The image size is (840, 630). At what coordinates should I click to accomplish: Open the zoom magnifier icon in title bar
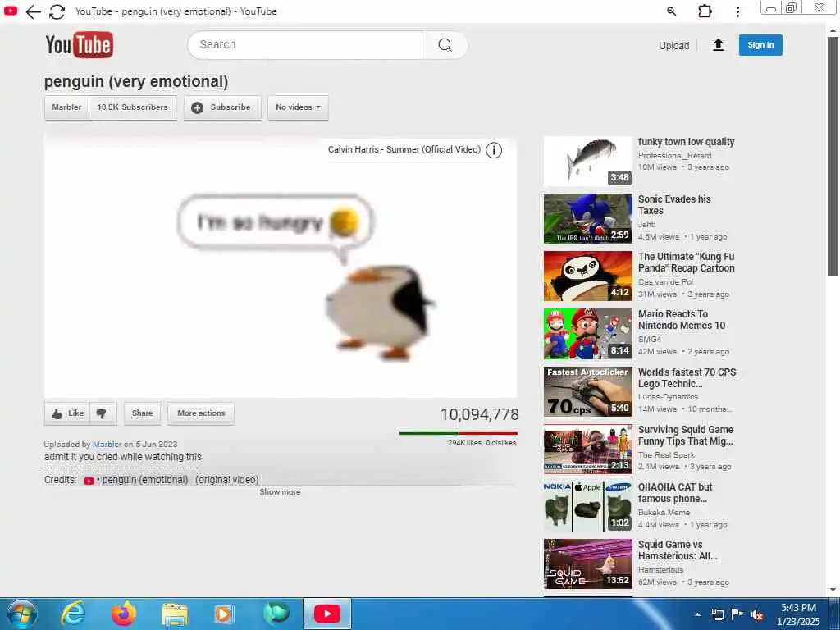(671, 11)
